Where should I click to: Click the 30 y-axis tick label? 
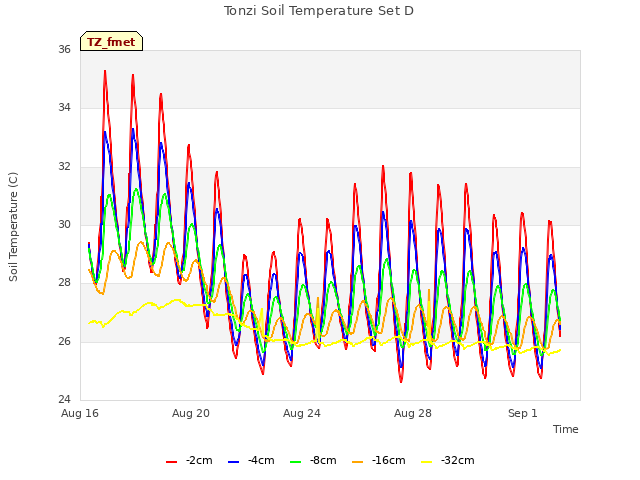coord(64,224)
